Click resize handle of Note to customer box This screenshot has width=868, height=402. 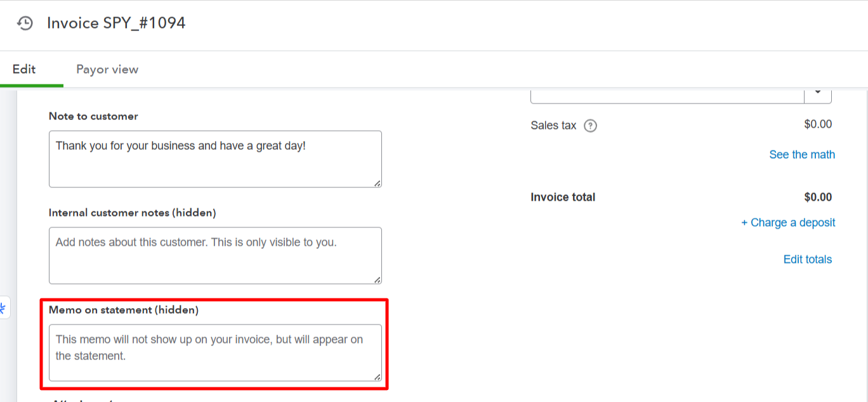tap(378, 183)
